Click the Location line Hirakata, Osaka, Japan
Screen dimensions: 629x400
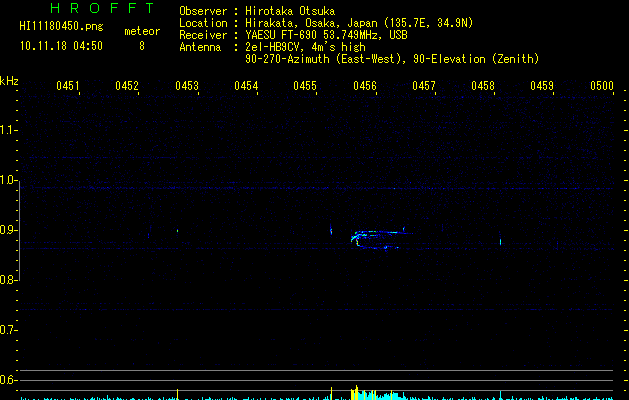pos(326,23)
